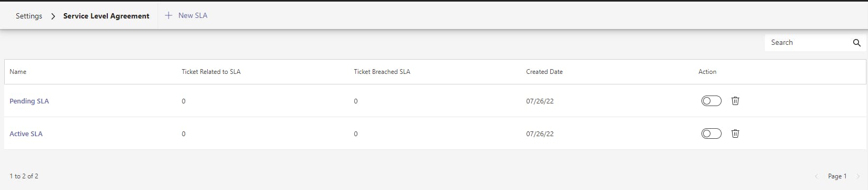Create a New SLA
The height and width of the screenshot is (190, 868).
186,15
